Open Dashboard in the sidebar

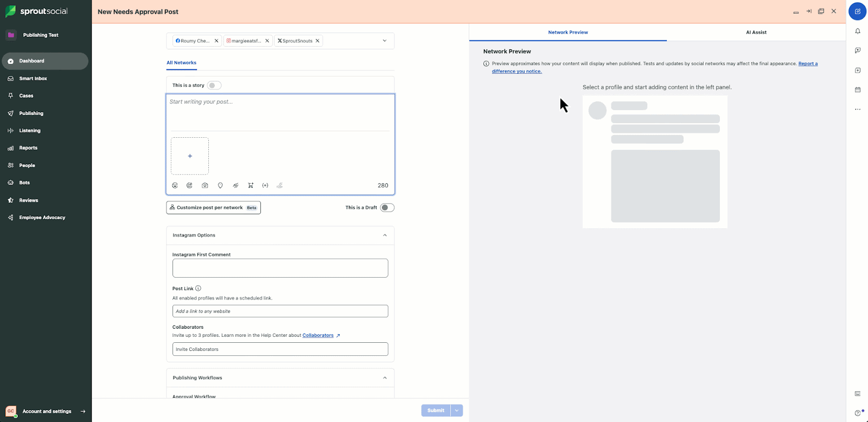[45, 61]
